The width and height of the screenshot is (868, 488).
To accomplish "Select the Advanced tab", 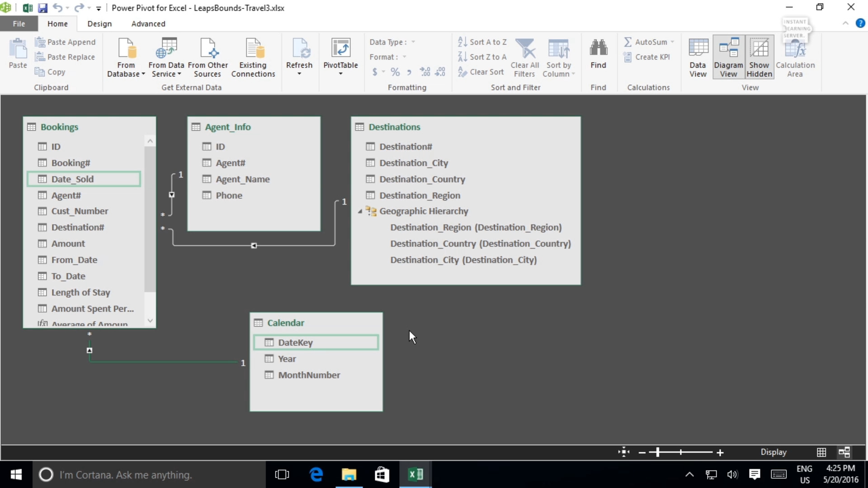I will coord(148,23).
